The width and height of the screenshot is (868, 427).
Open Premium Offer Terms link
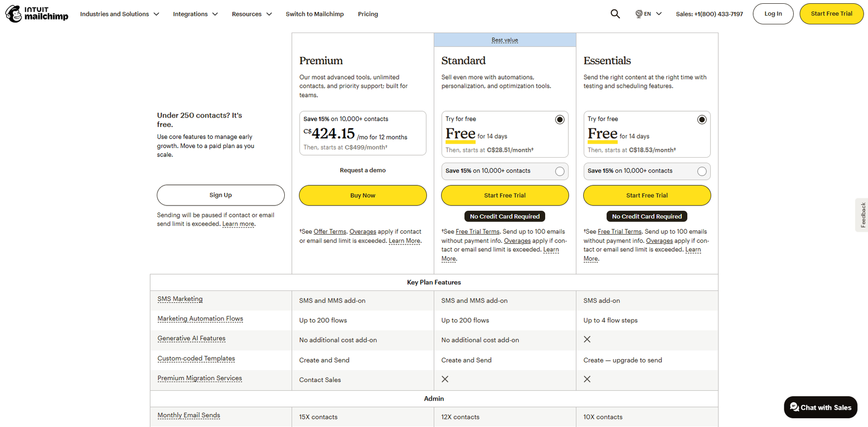pyautogui.click(x=330, y=231)
